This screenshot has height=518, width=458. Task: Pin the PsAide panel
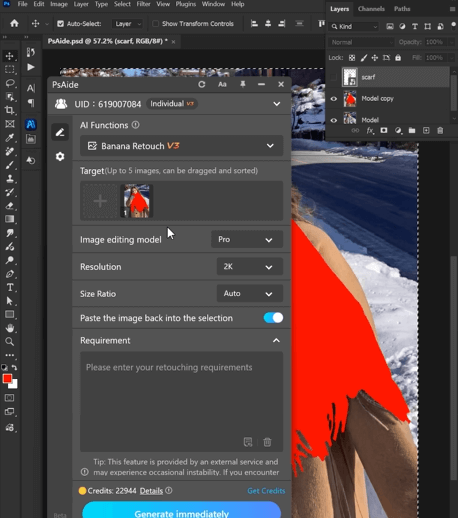243,84
